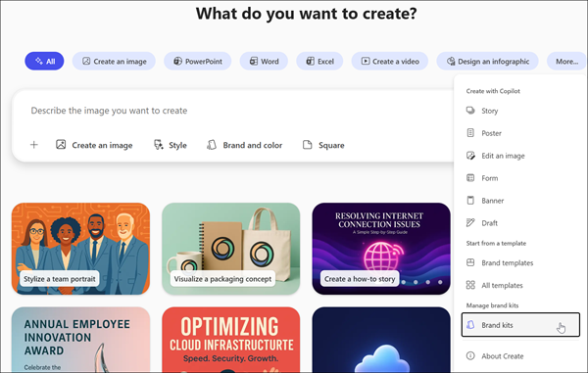Click the infographic chart icon
Screen dimensions: 588x373
(451, 61)
